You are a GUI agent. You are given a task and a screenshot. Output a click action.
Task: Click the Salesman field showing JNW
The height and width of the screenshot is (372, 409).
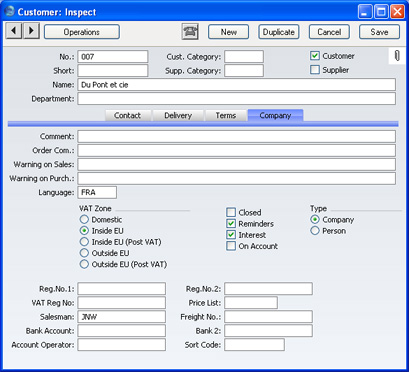pyautogui.click(x=121, y=317)
